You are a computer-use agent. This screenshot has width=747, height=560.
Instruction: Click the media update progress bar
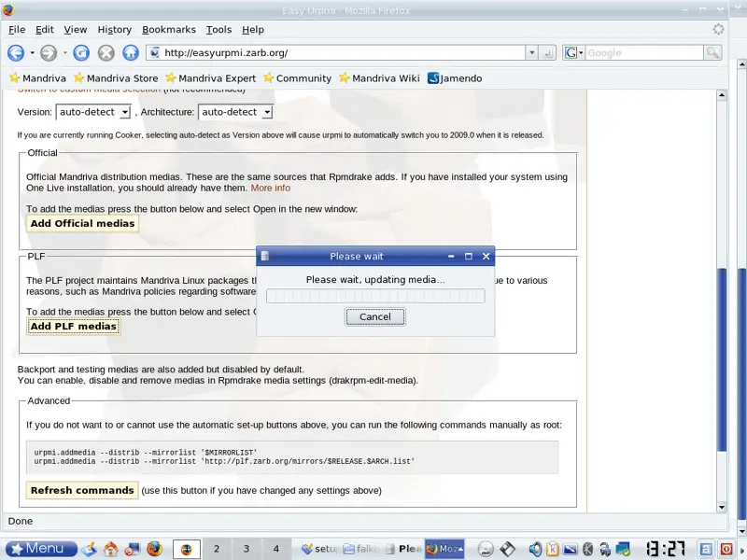click(375, 296)
